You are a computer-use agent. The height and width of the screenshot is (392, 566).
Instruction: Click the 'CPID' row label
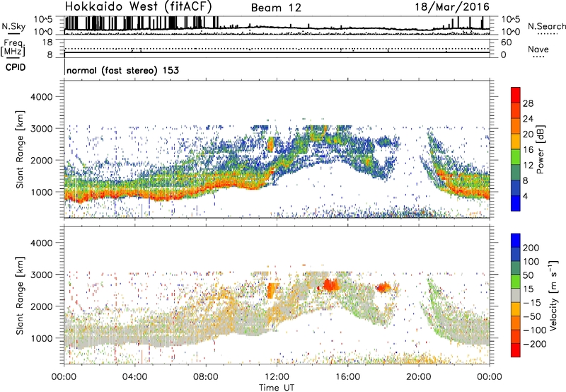[16, 67]
